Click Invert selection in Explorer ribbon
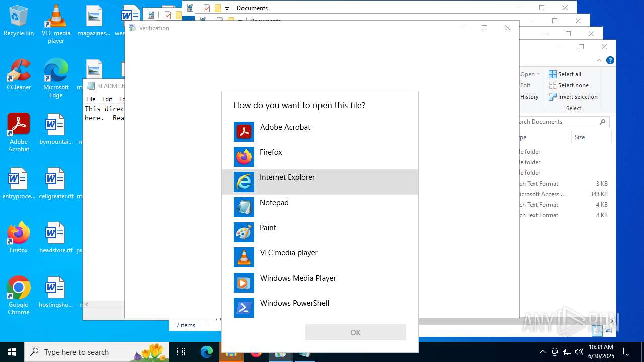The image size is (644, 362). click(x=574, y=97)
